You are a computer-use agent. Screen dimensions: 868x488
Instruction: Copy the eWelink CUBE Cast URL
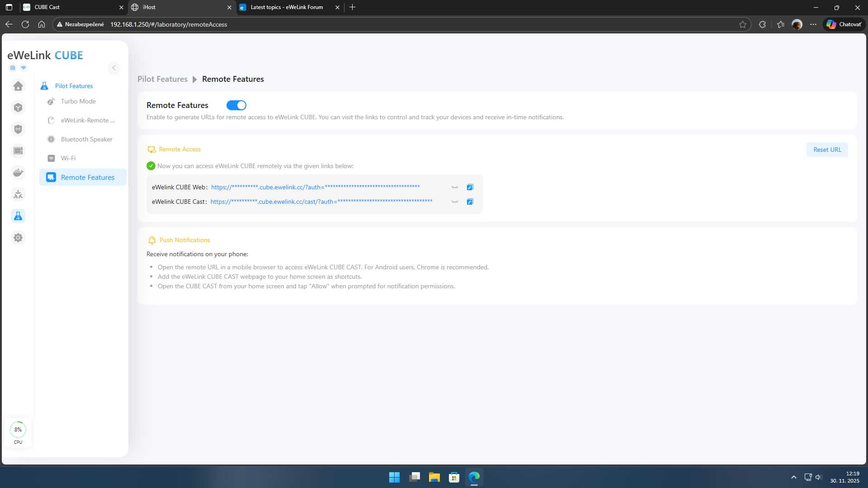[x=470, y=202]
